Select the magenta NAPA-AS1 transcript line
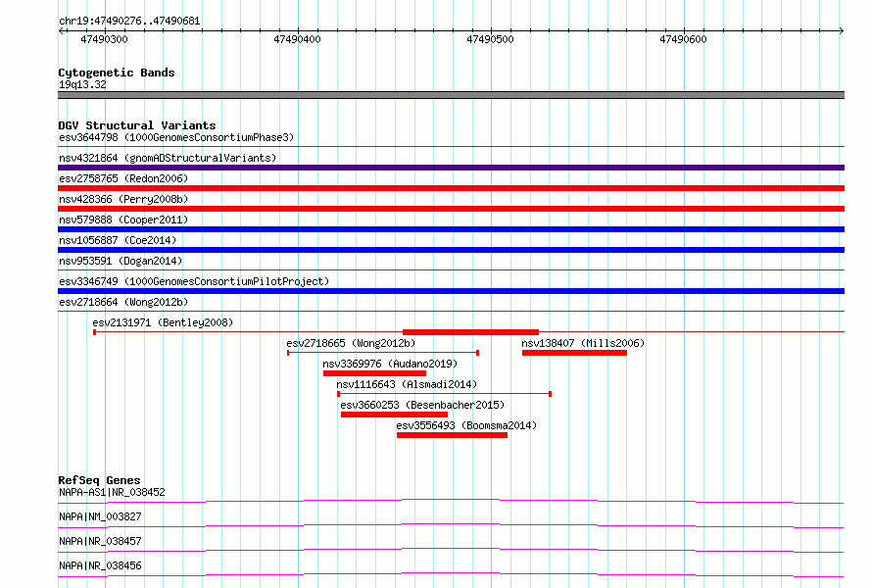The height and width of the screenshot is (588, 872). click(x=451, y=501)
